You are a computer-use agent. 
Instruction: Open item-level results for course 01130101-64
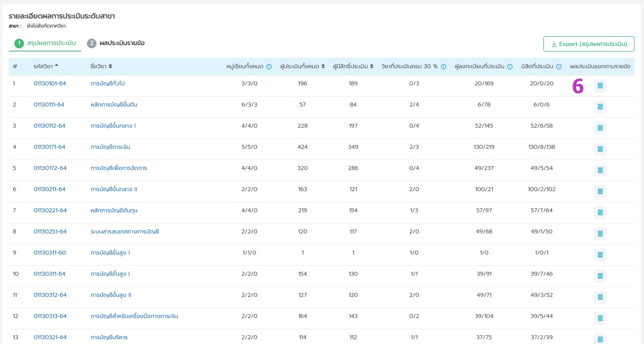tap(600, 86)
